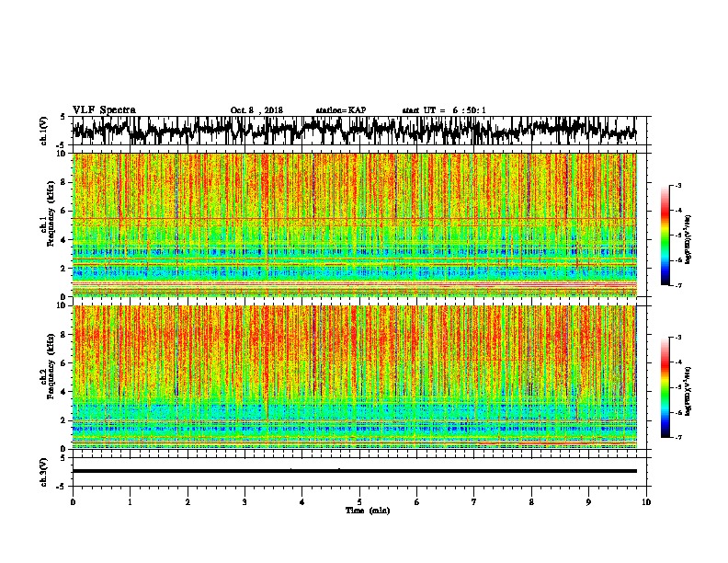Click inside the ch.2 spectrogram panel
This screenshot has height=563, width=728.
coord(354,377)
